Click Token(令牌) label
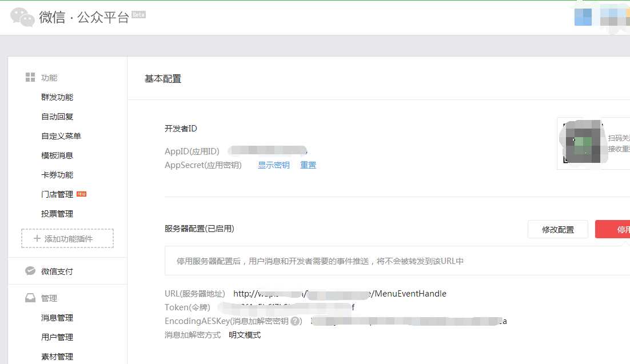The height and width of the screenshot is (364, 630). coord(188,307)
